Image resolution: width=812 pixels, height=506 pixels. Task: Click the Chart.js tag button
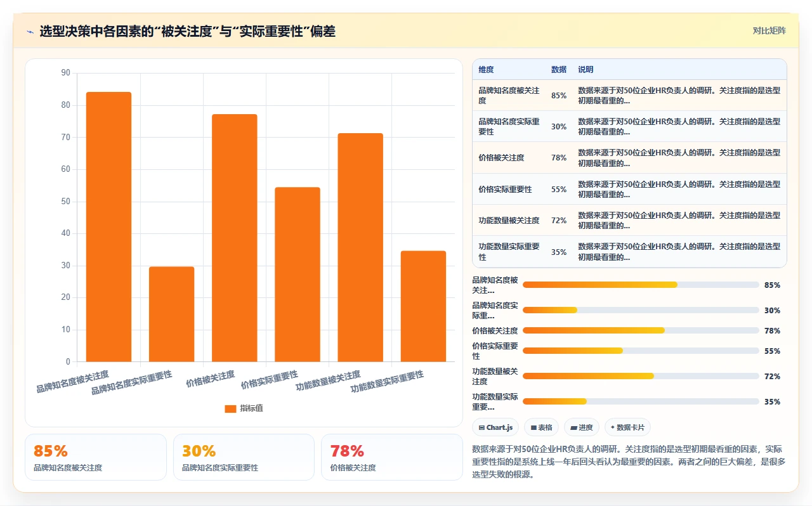tap(496, 427)
